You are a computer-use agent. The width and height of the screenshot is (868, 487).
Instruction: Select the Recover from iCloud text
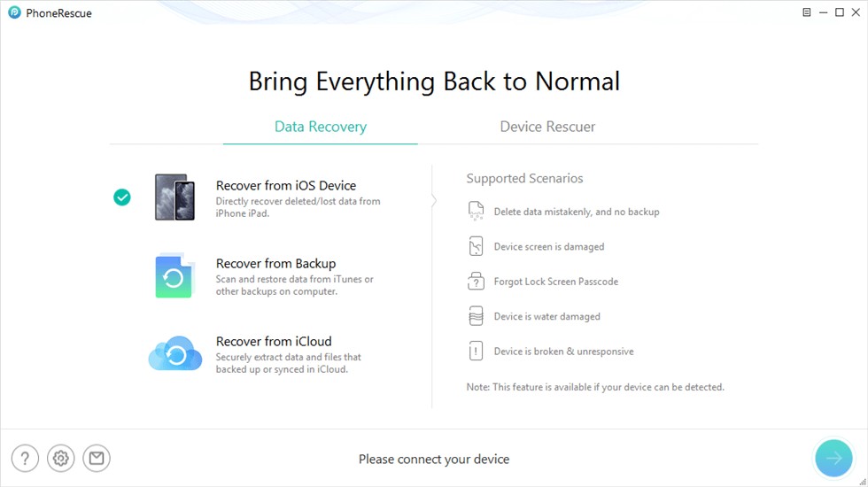point(274,342)
